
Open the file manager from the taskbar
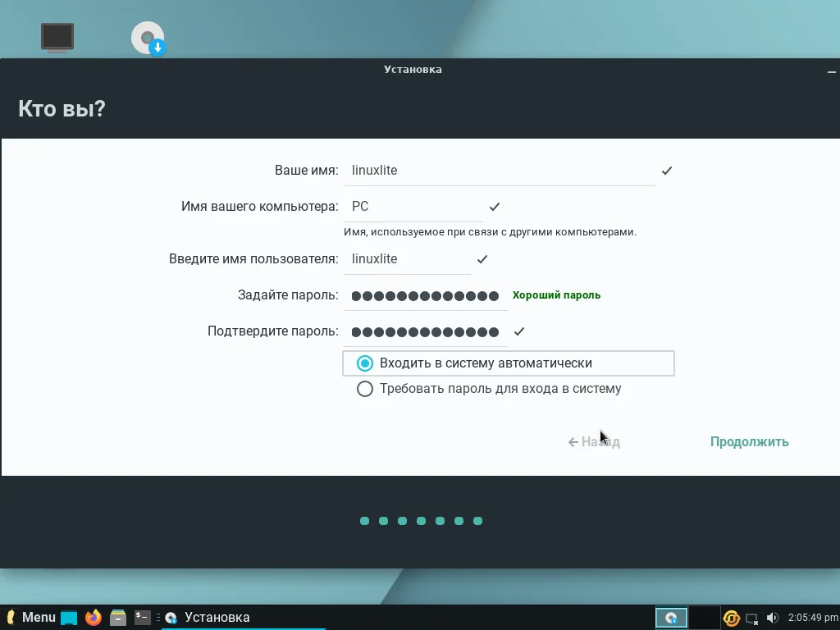[x=116, y=617]
